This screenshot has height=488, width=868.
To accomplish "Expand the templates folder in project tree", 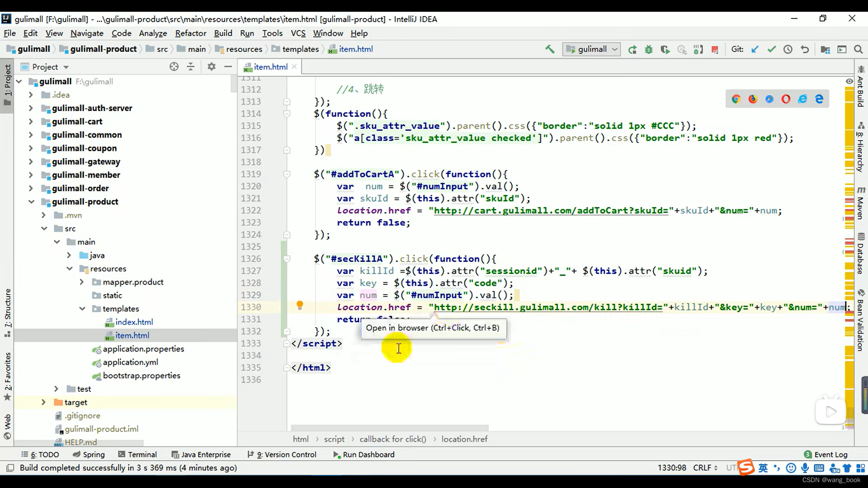I will click(83, 309).
